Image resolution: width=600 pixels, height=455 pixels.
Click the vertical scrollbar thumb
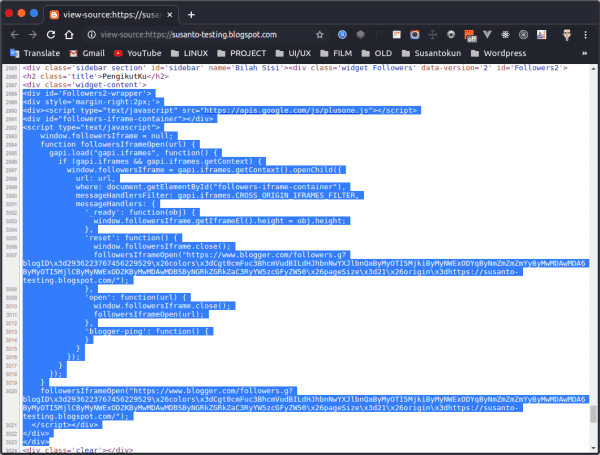pyautogui.click(x=593, y=414)
